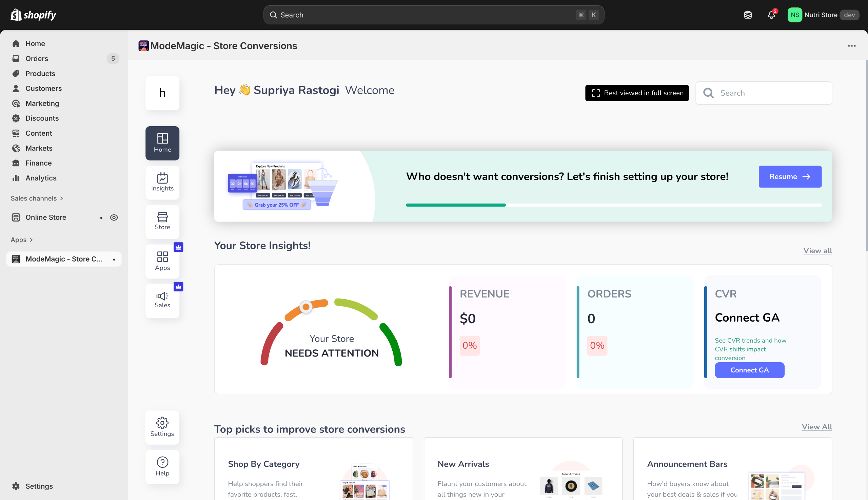Click the Resume setup button

[x=790, y=176]
